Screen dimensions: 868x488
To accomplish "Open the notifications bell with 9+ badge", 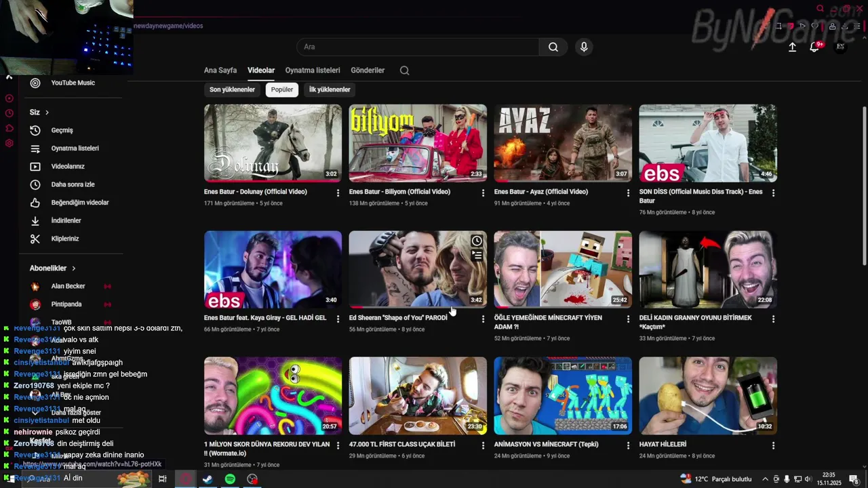I will pyautogui.click(x=814, y=47).
